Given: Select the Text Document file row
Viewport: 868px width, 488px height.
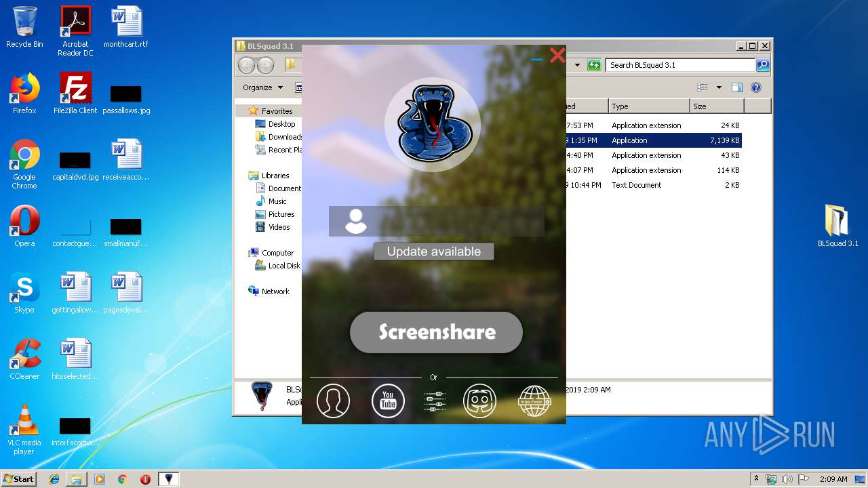Looking at the screenshot, I should coord(653,185).
